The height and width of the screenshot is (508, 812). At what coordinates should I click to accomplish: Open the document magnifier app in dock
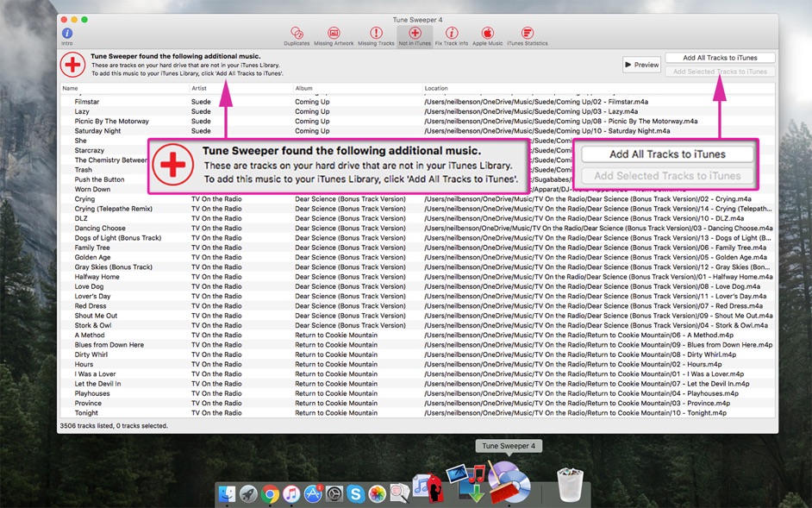399,493
